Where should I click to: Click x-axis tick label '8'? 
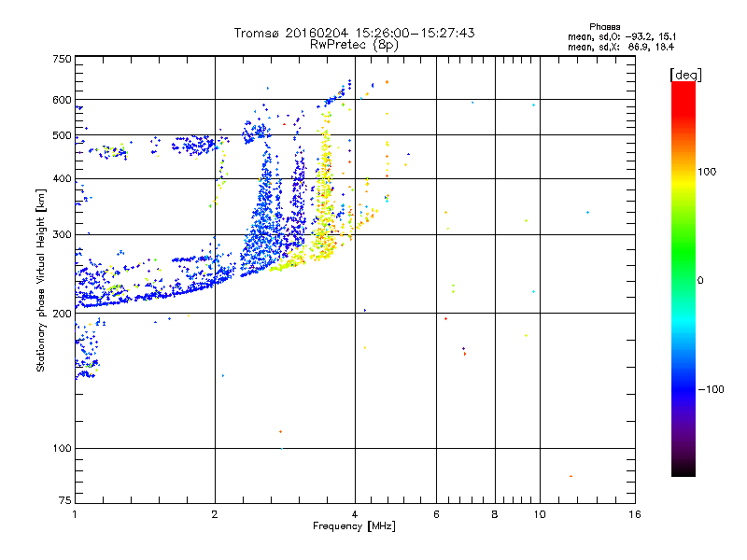[495, 514]
